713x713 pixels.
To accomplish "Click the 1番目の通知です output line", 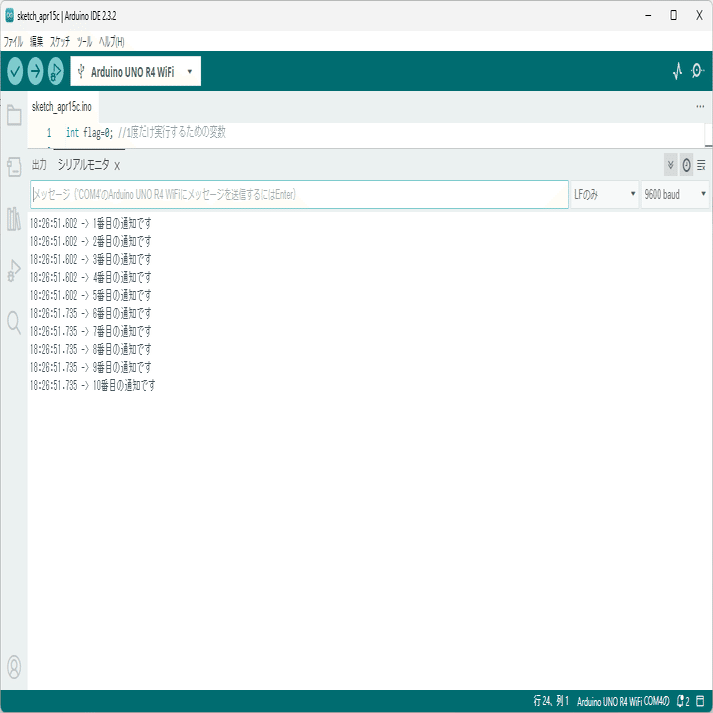I will (x=90, y=223).
